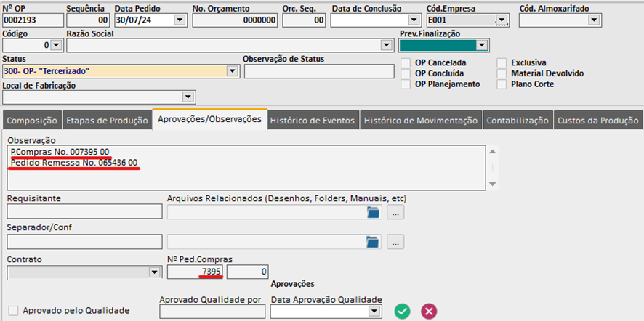Click Arquivos Relacionados path field
Screen dimensions: 644x321
click(x=274, y=212)
